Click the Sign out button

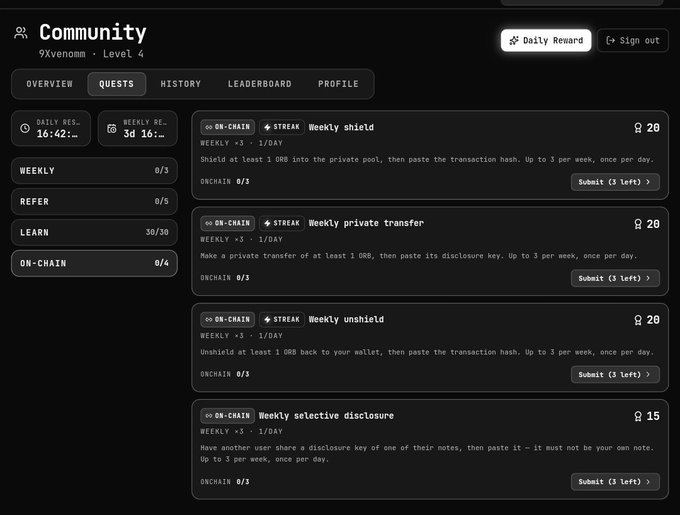tap(633, 40)
